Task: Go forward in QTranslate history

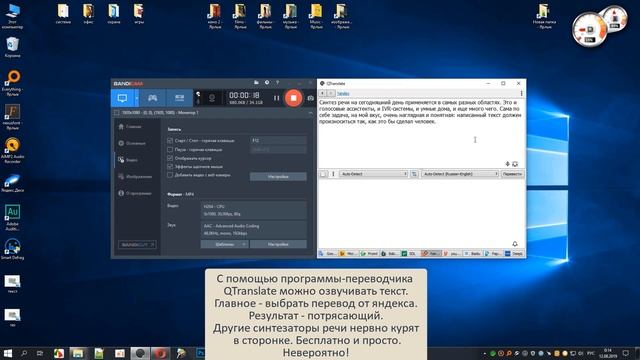Action: tap(331, 93)
